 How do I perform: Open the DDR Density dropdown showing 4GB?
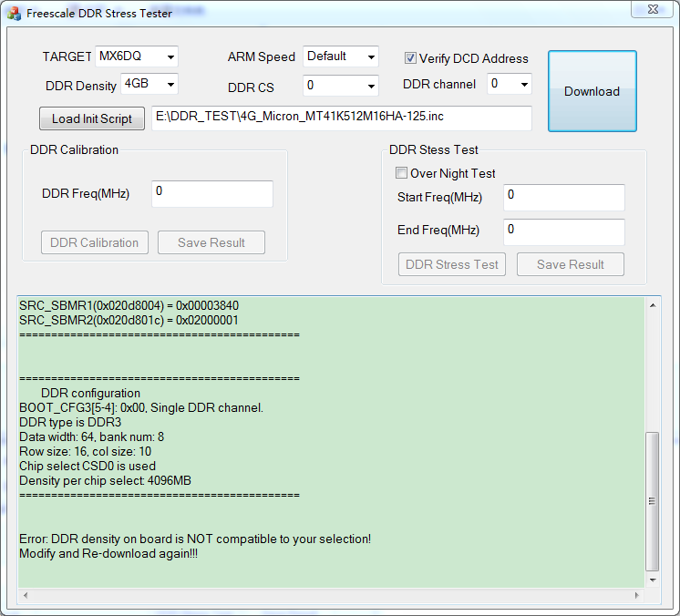point(149,84)
